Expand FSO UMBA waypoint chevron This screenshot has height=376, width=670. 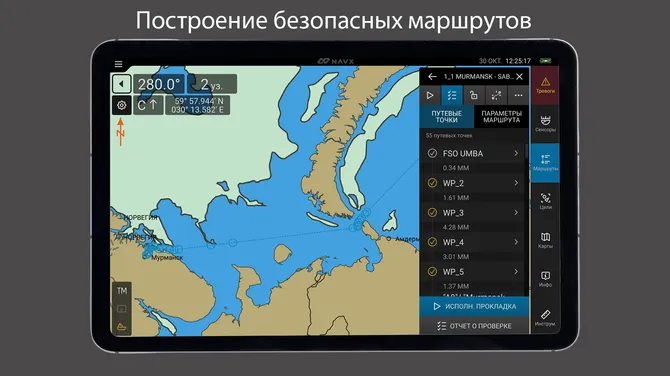coord(516,153)
